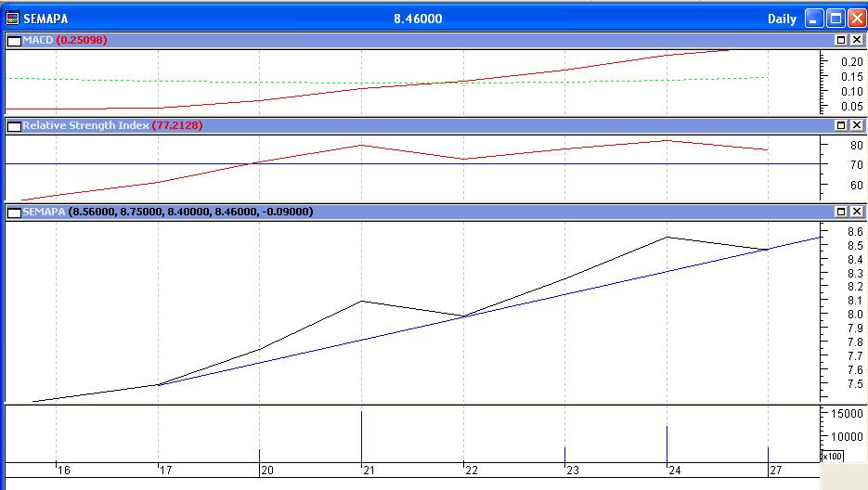Click the RSI value 77.2128
Image resolution: width=868 pixels, height=490 pixels.
[x=177, y=125]
